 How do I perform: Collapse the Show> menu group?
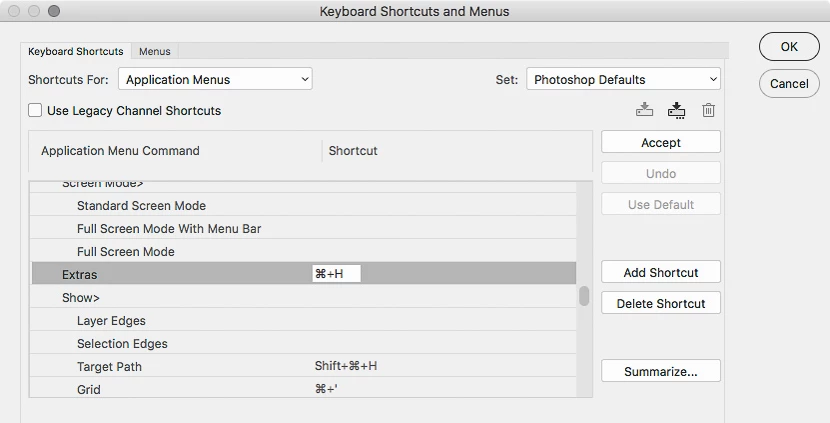(x=80, y=298)
